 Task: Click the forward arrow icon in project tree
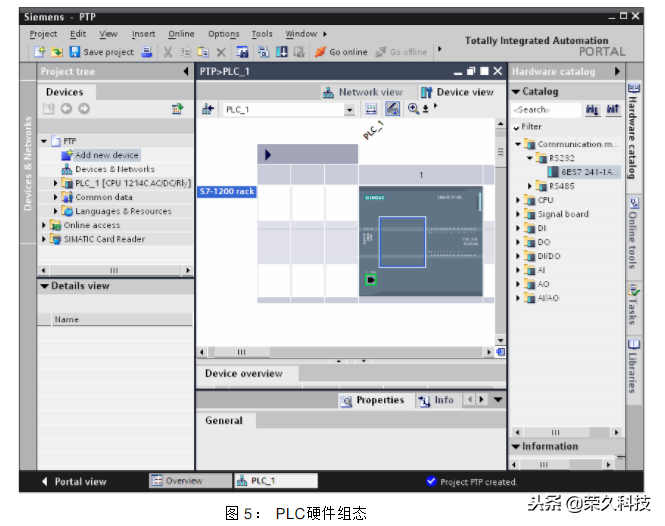[84, 109]
